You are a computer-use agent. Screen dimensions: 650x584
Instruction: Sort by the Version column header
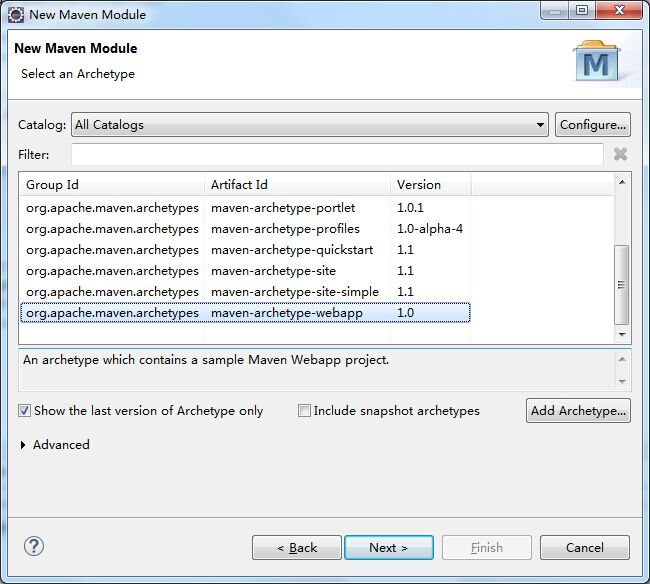point(430,184)
